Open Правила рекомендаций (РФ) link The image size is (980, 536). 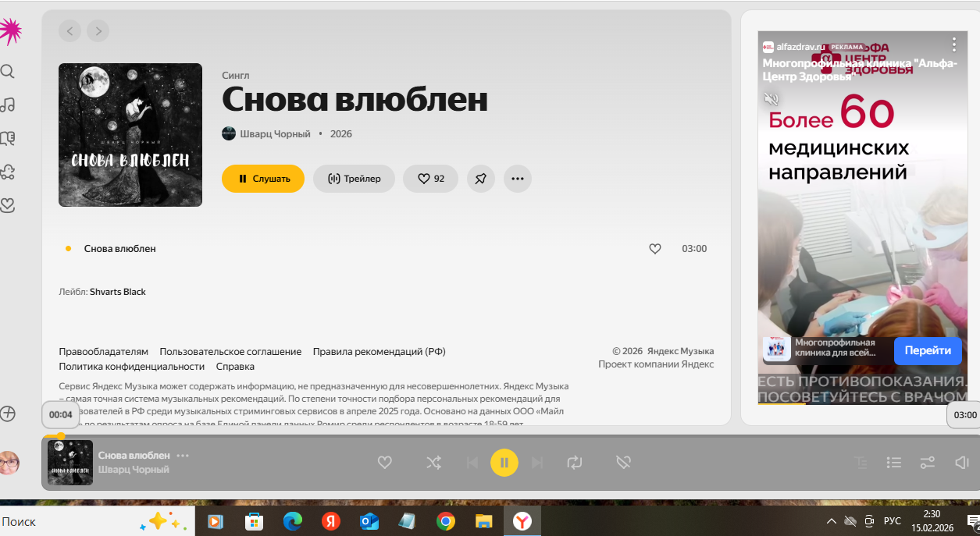379,352
